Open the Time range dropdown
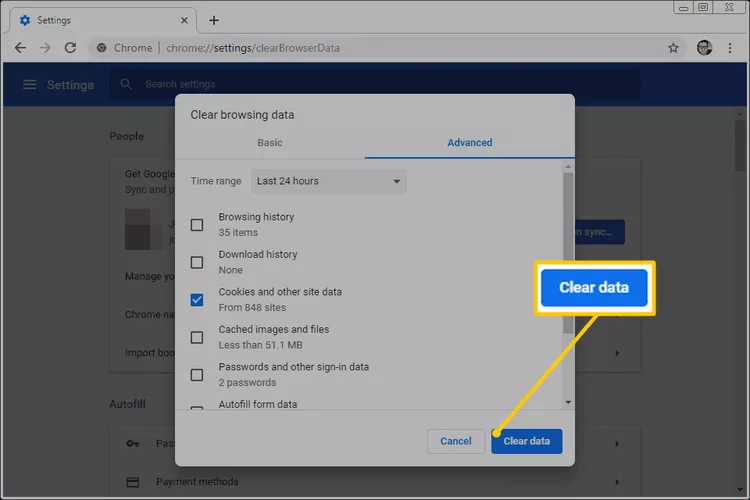Viewport: 750px width, 500px height. coord(328,181)
